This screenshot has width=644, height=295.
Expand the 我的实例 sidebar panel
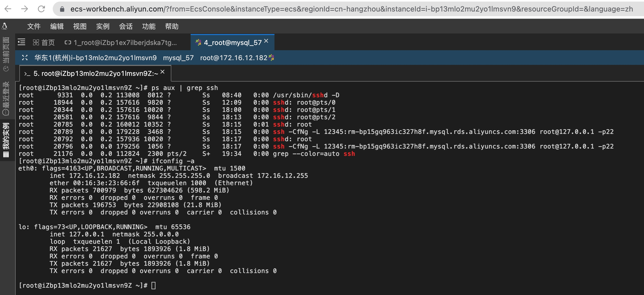click(x=6, y=140)
